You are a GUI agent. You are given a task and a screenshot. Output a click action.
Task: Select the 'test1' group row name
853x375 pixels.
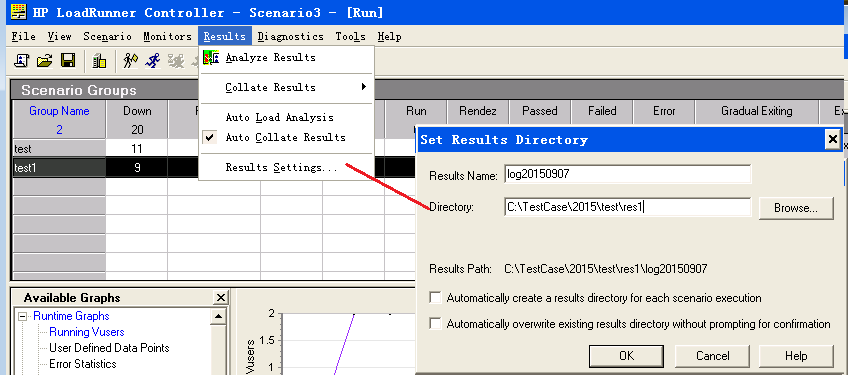point(59,168)
